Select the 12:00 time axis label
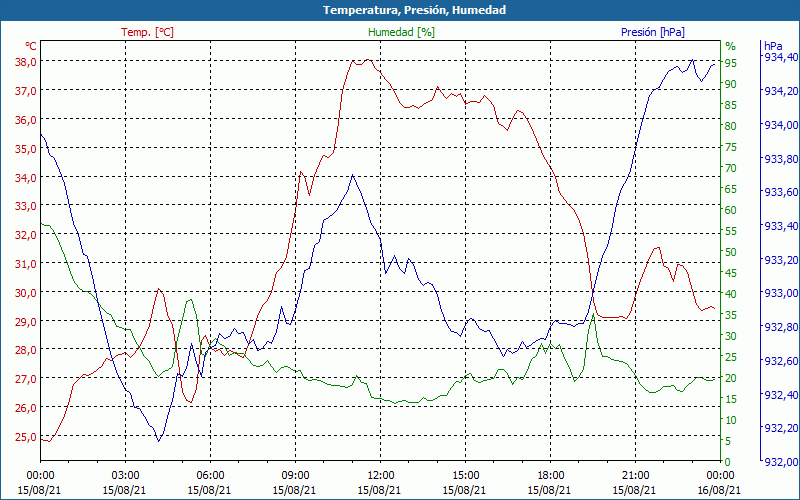This screenshot has width=800, height=500. pos(380,476)
